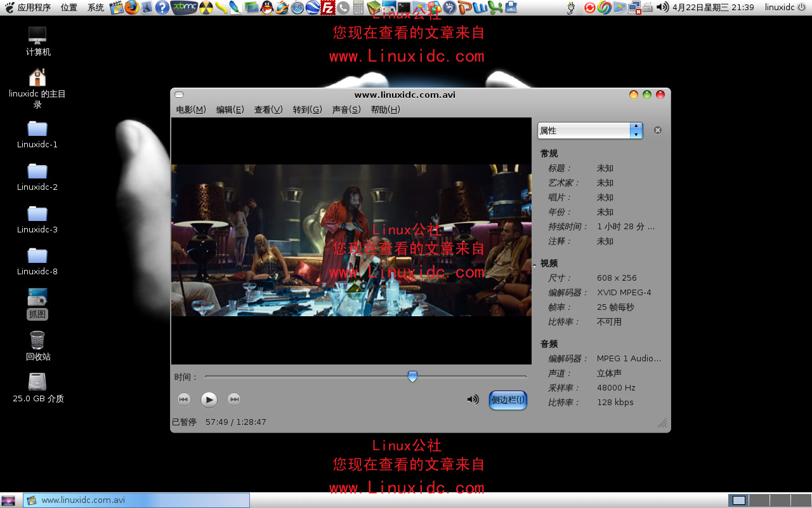The height and width of the screenshot is (508, 812).
Task: Close the properties sidebar with the ⊗ button
Action: coord(657,130)
